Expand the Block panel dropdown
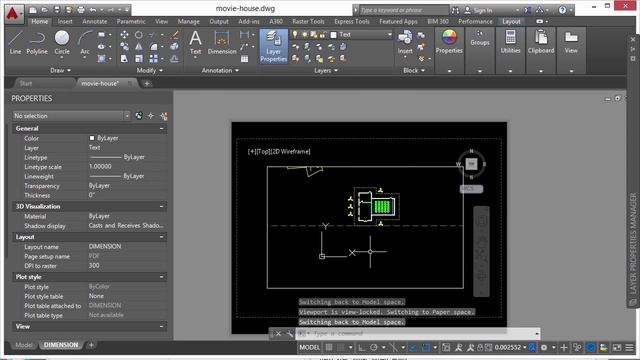640x360 pixels. click(x=414, y=70)
